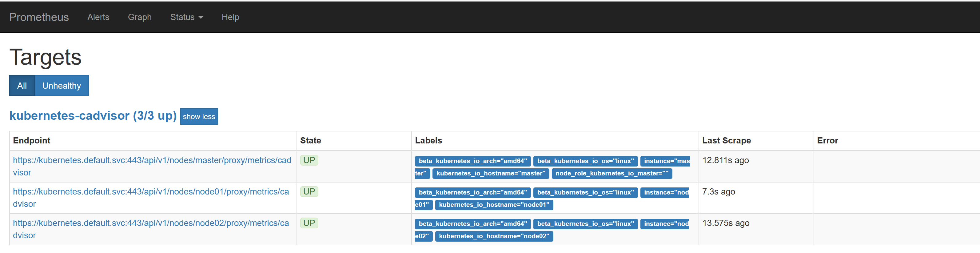This screenshot has height=253, width=980.
Task: Click beta_kubernetes_io_arch label in master row
Action: (x=473, y=161)
